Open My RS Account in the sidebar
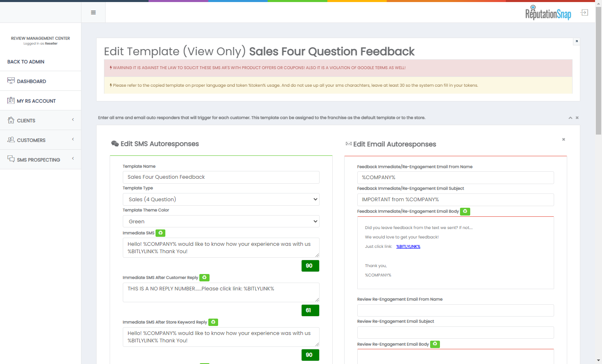The image size is (602, 364). pyautogui.click(x=36, y=101)
